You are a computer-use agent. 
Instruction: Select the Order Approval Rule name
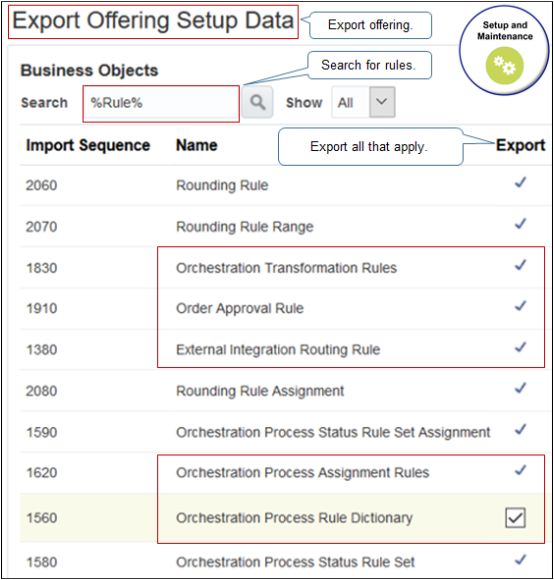click(240, 308)
